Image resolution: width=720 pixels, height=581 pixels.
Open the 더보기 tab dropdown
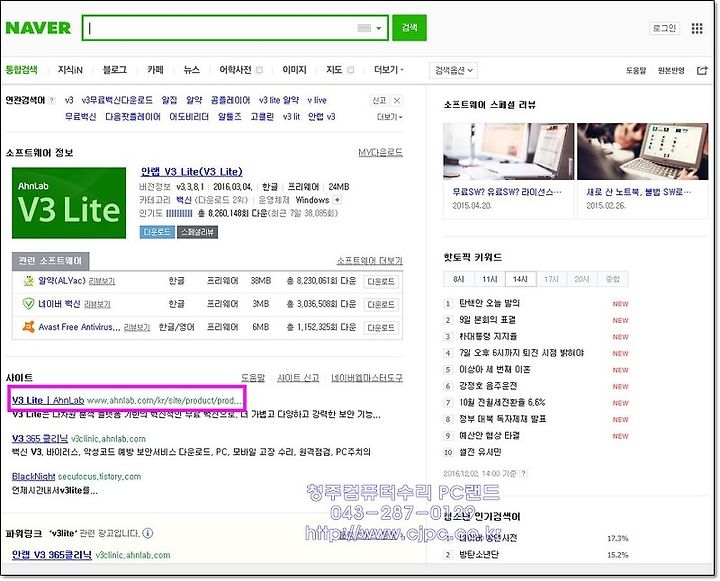388,70
